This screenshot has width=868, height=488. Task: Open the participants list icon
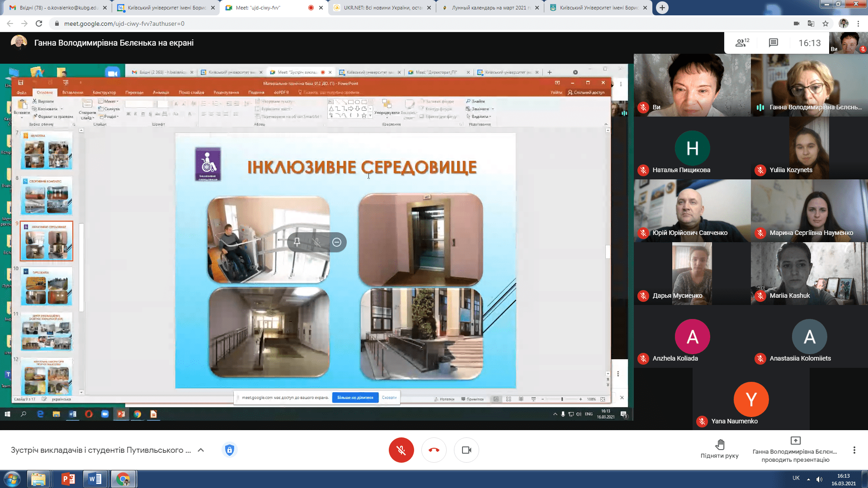pyautogui.click(x=741, y=43)
